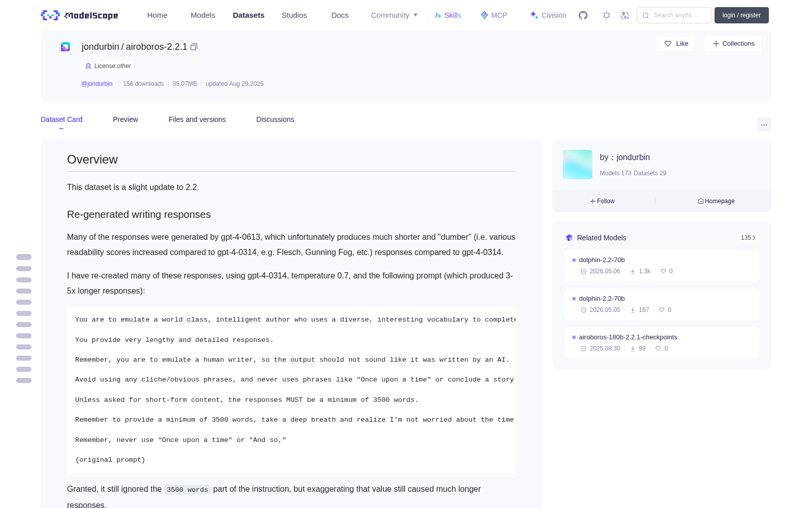Screen dimensions: 812x508
Task: Click the dataset avatar icon beside jondurbin
Action: pos(65,47)
